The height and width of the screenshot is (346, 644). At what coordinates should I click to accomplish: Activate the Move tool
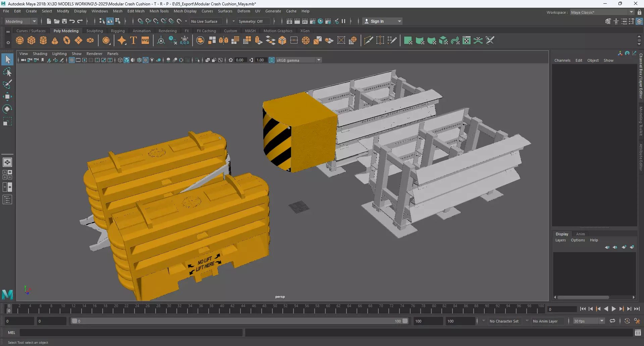tap(7, 97)
